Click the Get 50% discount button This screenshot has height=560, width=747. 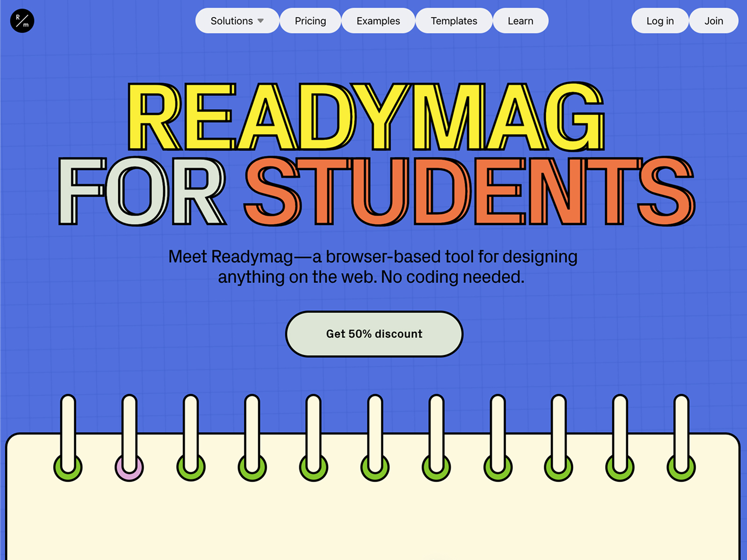point(374,334)
